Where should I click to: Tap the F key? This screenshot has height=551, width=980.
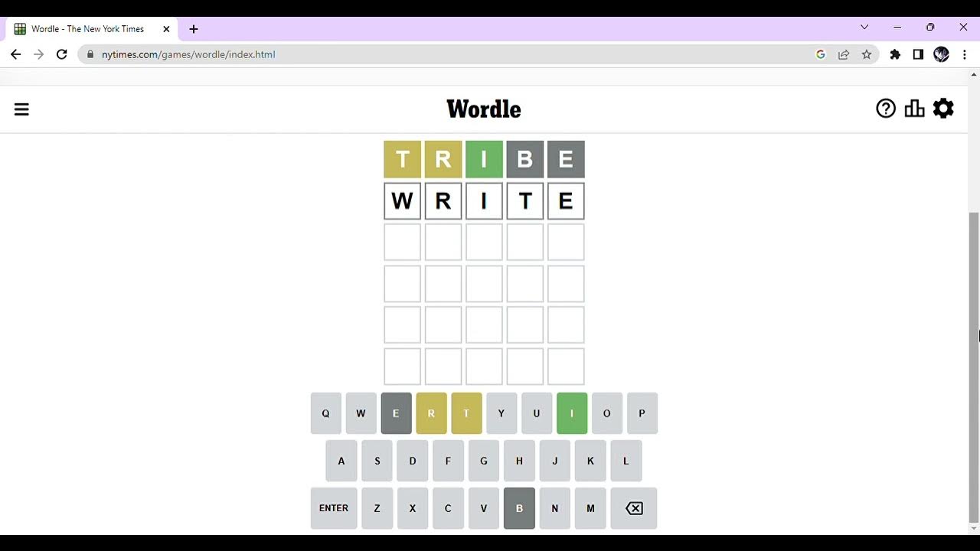tap(448, 461)
